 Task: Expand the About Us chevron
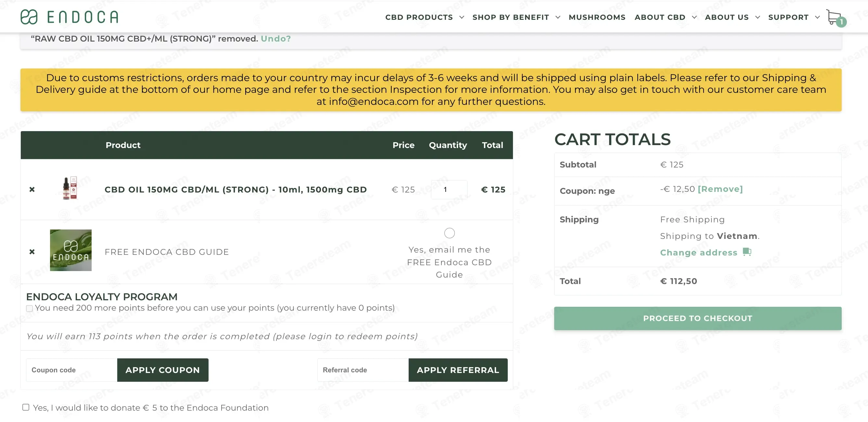758,17
